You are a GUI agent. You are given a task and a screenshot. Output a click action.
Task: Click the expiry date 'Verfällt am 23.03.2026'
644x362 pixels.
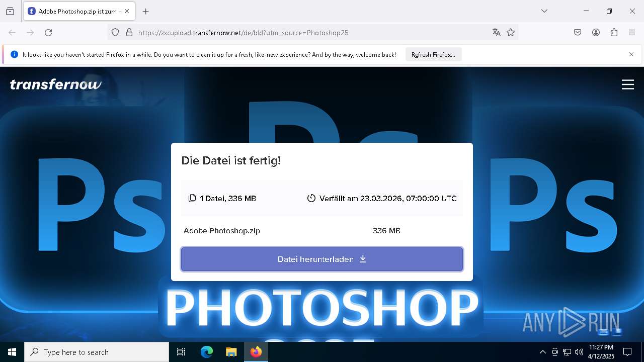point(382,199)
